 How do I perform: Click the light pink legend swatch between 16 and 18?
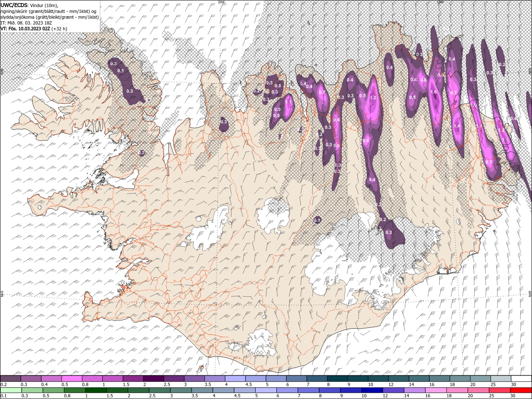pos(435,390)
